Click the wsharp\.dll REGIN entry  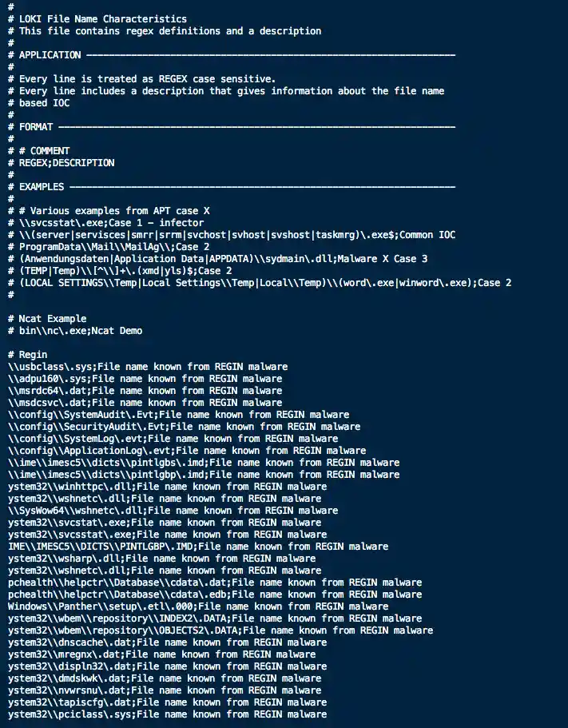[x=161, y=559]
